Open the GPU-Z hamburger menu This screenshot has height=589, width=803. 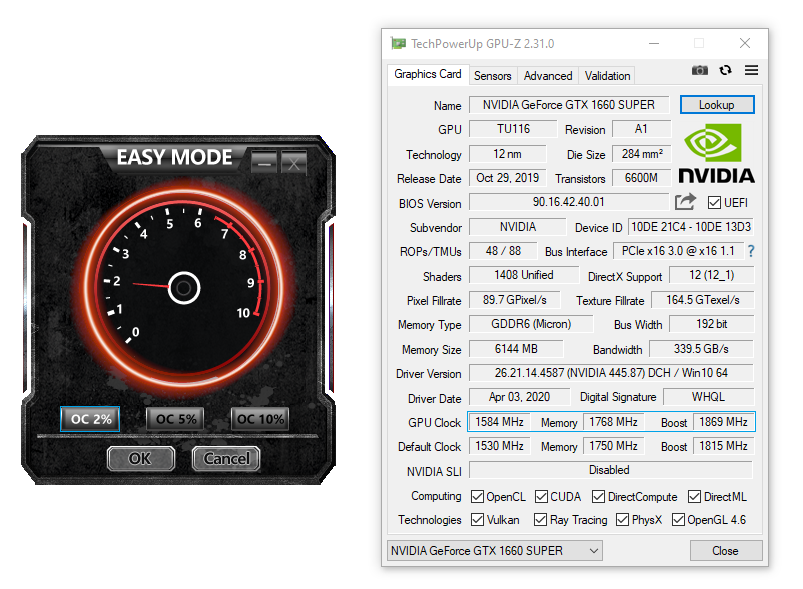(x=751, y=70)
